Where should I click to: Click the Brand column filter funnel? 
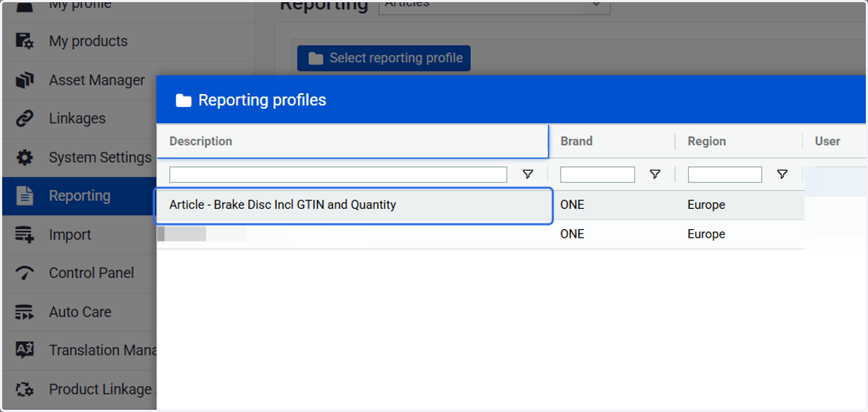pyautogui.click(x=655, y=174)
